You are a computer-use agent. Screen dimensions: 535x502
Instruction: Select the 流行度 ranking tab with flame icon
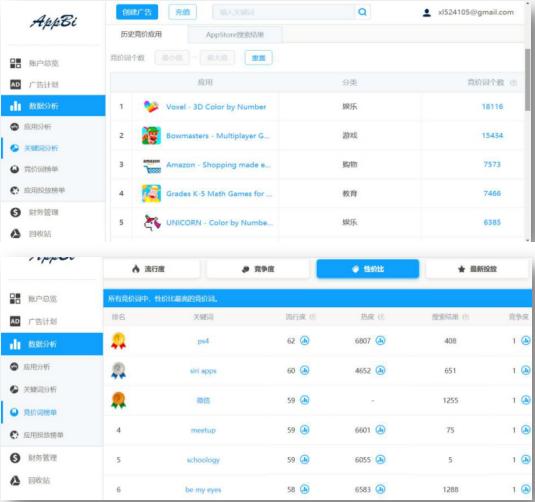[152, 269]
